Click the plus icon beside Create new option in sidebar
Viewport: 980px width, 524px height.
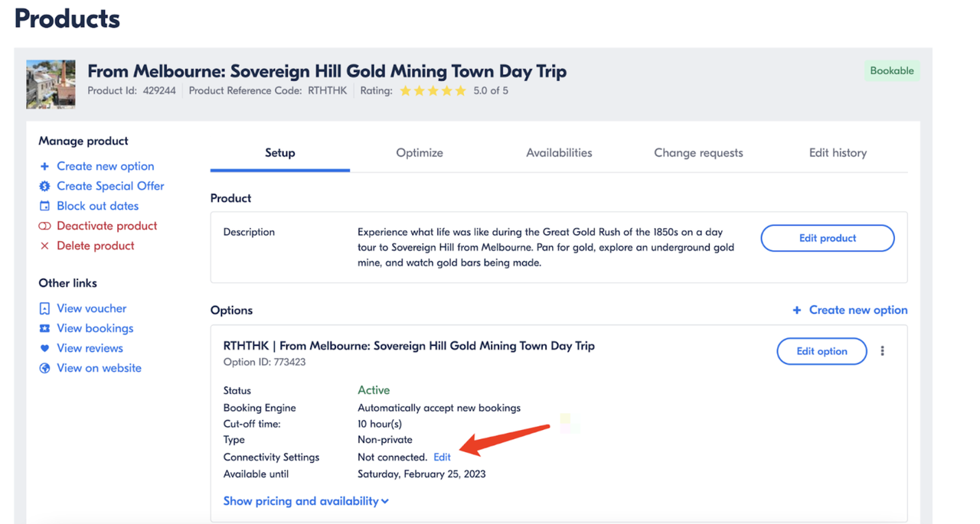(x=44, y=166)
